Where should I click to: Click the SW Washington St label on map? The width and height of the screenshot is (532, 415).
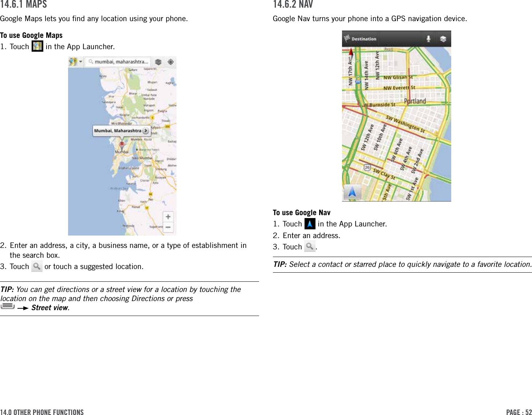pos(405,124)
